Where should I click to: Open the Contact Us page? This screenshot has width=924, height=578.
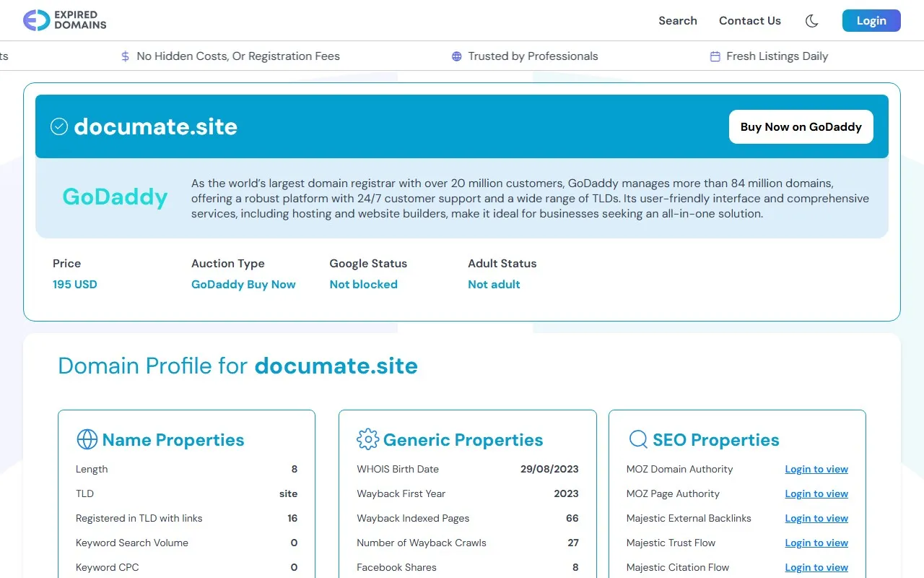tap(750, 21)
